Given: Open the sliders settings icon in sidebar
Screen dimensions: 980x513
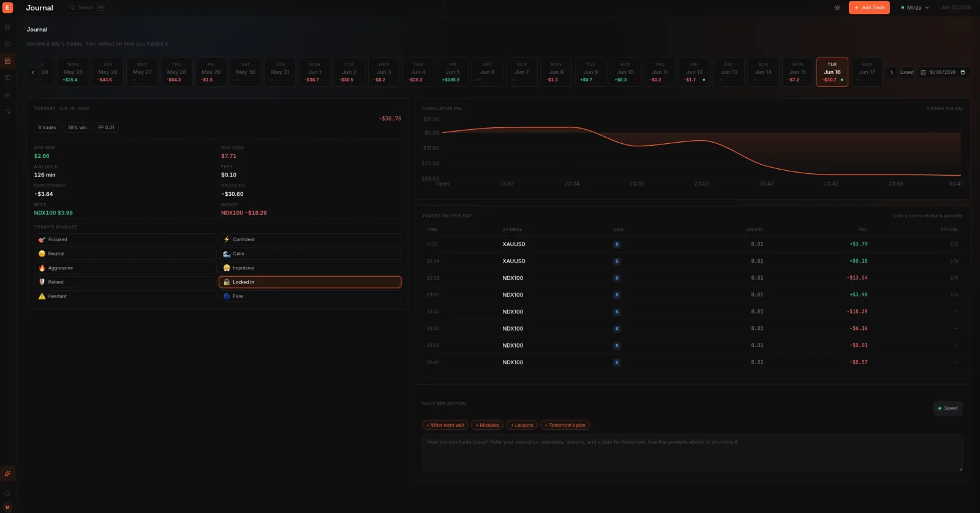Looking at the screenshot, I should tap(7, 111).
